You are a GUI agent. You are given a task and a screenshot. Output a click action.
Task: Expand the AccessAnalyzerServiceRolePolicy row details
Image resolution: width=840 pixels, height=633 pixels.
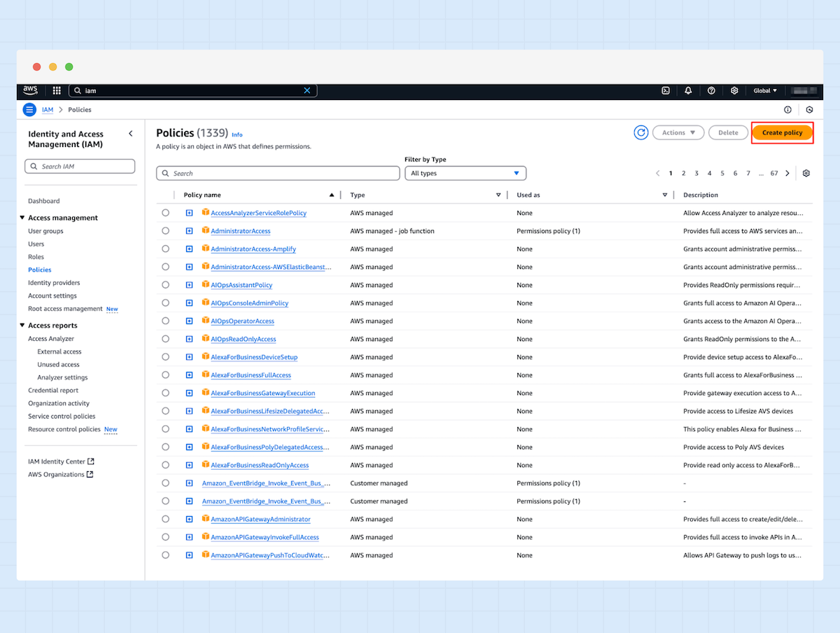click(189, 213)
